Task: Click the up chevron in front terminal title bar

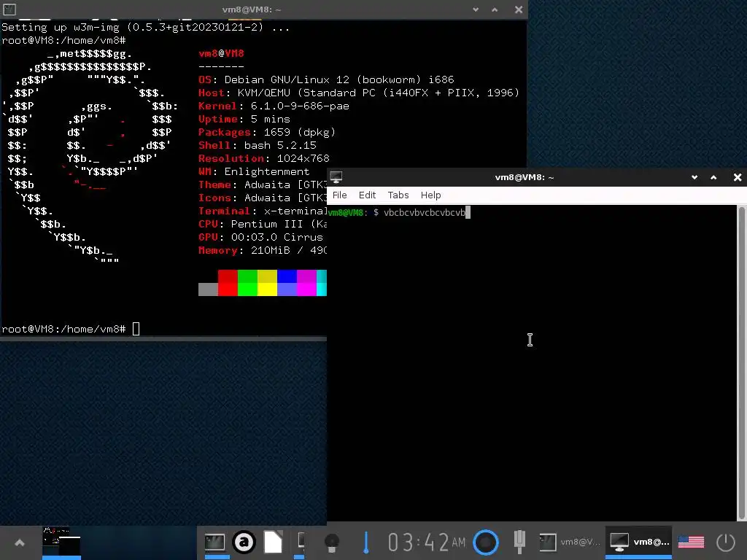Action: pos(713,177)
